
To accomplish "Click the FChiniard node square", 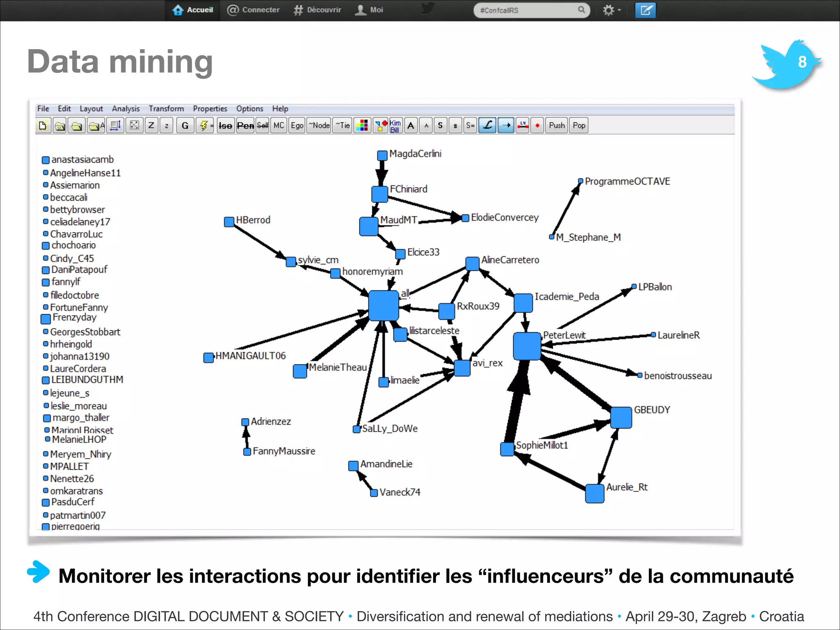I will [380, 194].
